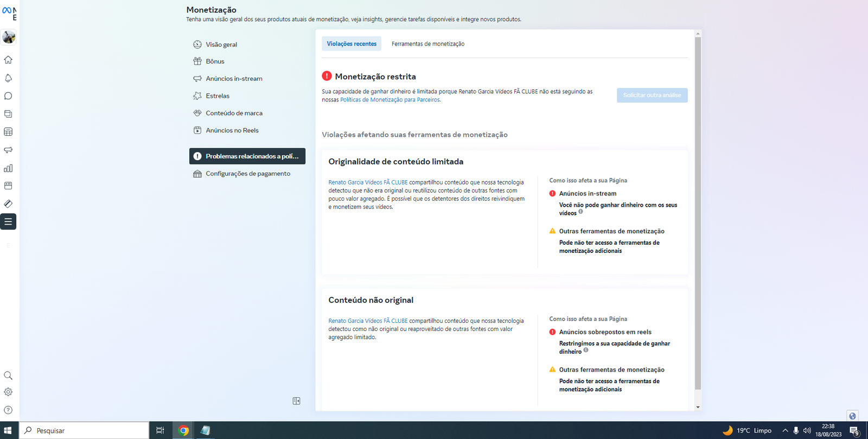Open the help question mark icon
Image resolution: width=868 pixels, height=439 pixels.
(8, 410)
